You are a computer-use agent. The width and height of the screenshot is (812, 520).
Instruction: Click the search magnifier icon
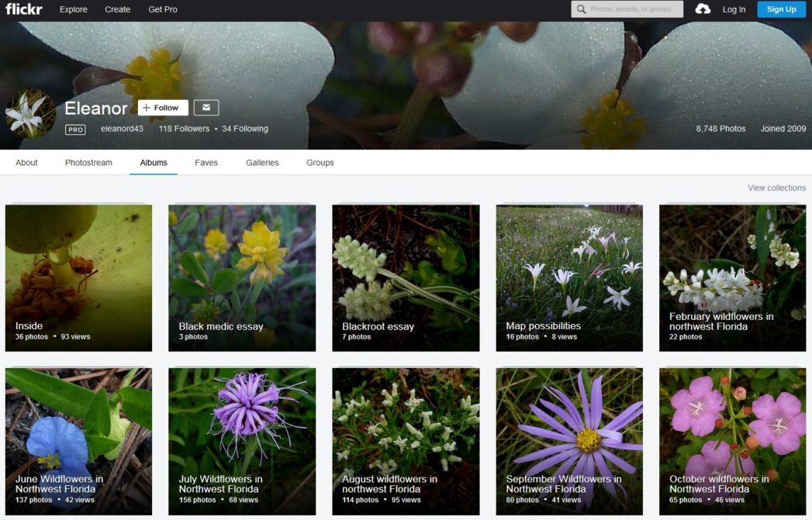coord(581,9)
